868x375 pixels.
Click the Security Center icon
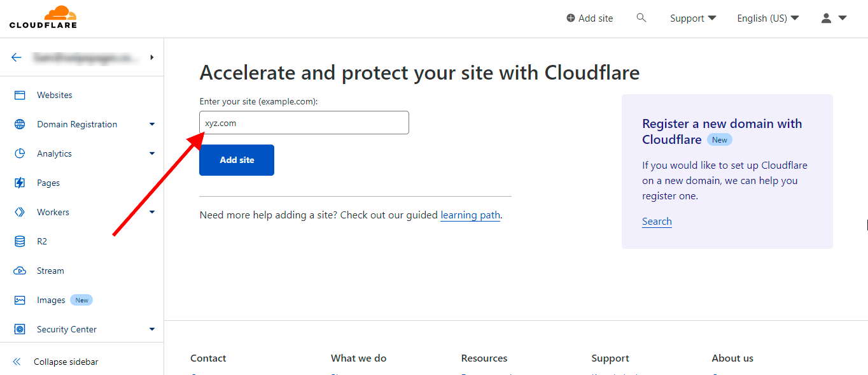(20, 329)
